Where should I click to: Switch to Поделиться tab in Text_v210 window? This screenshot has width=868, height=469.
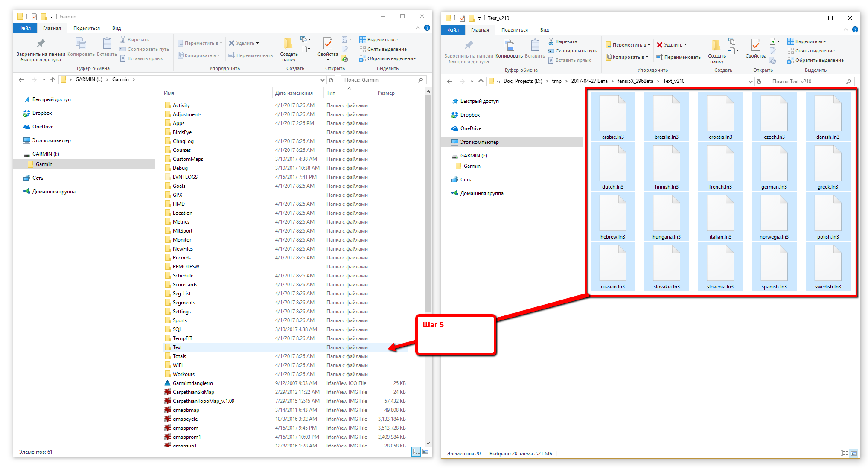click(x=514, y=30)
